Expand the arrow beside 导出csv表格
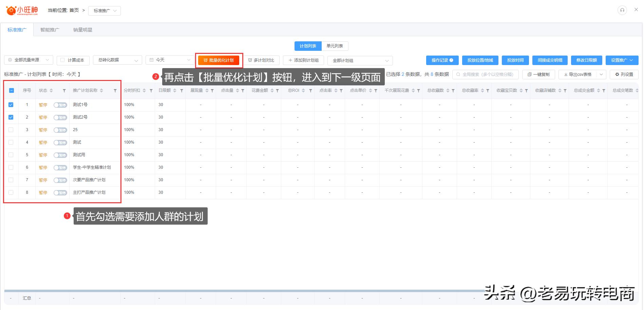The width and height of the screenshot is (644, 310). tap(601, 75)
